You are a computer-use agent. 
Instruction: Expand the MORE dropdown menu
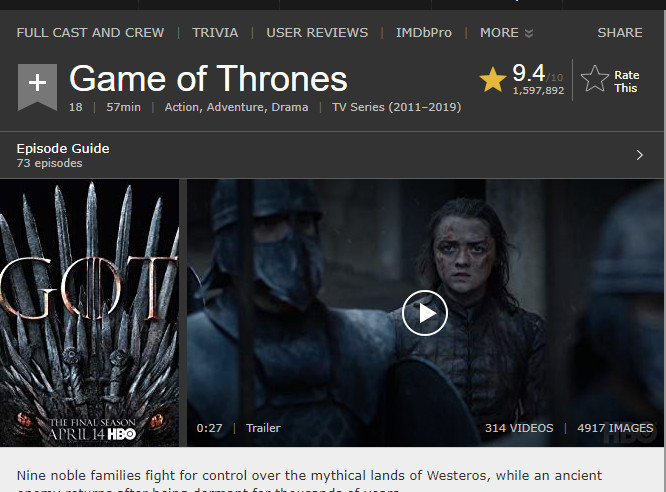pos(506,33)
